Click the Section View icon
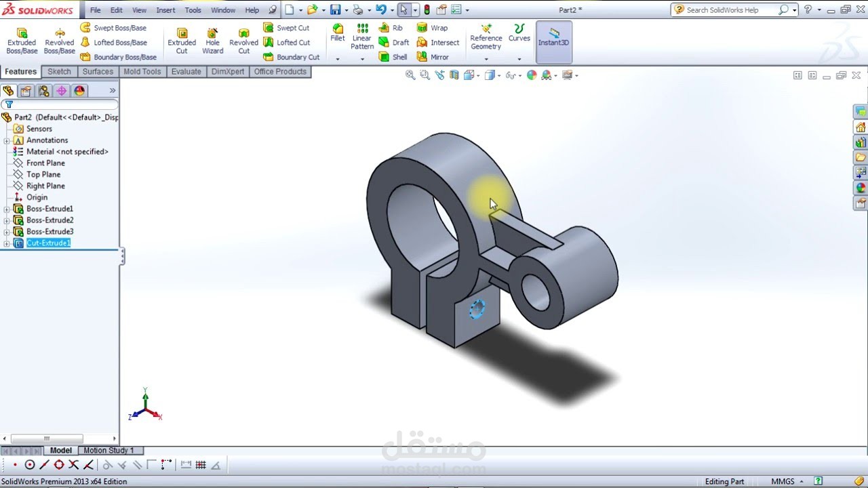This screenshot has width=868, height=488. [454, 75]
